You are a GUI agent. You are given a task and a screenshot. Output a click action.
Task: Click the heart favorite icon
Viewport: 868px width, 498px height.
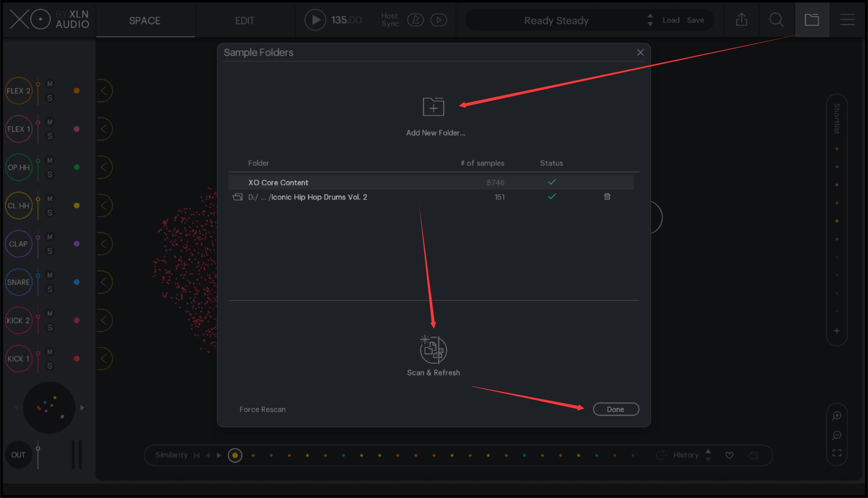[729, 455]
